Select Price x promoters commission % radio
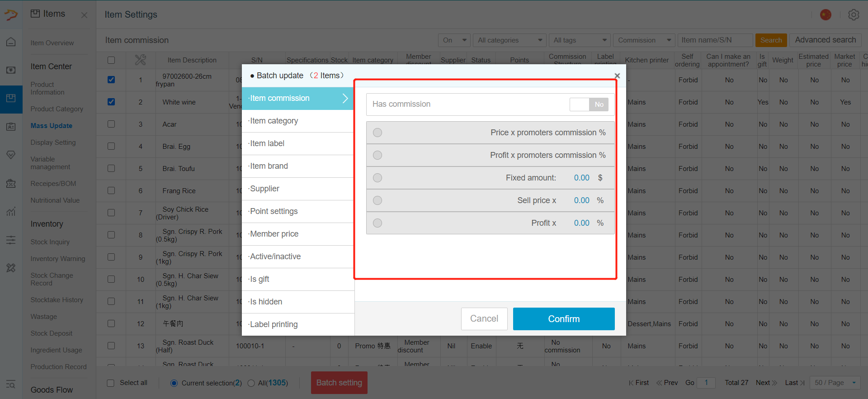 pos(377,133)
